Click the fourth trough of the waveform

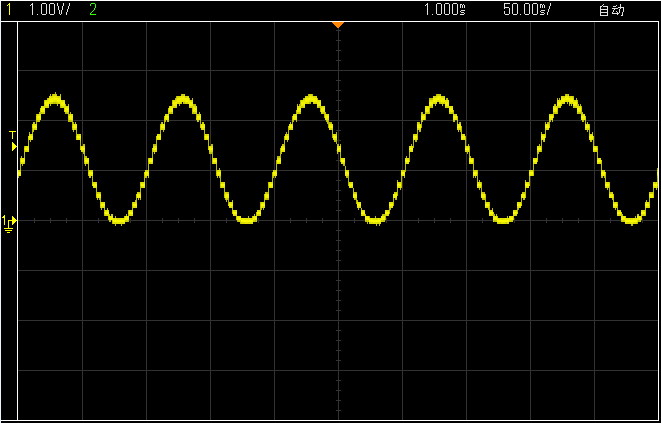point(503,220)
